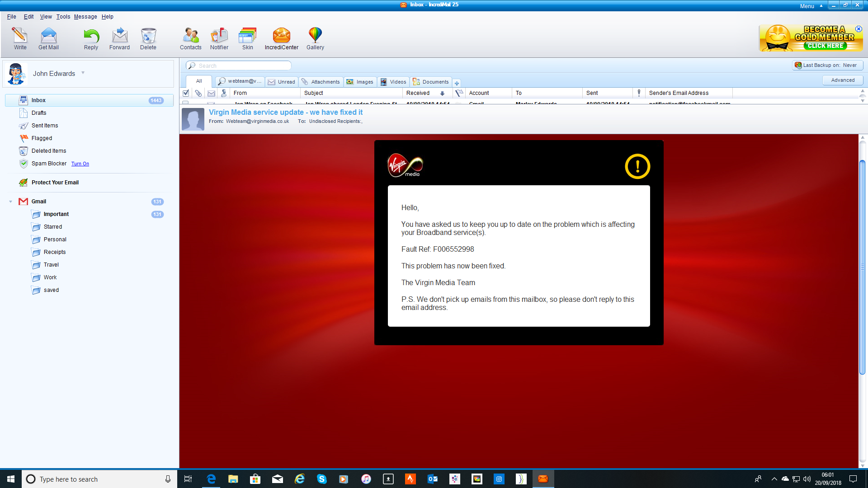Viewport: 868px width, 488px height.
Task: Click the Windows taskbar search box
Action: point(99,479)
